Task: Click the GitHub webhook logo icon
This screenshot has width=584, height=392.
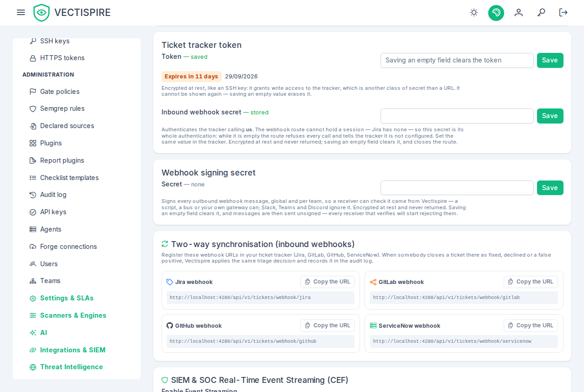Action: pyautogui.click(x=170, y=325)
